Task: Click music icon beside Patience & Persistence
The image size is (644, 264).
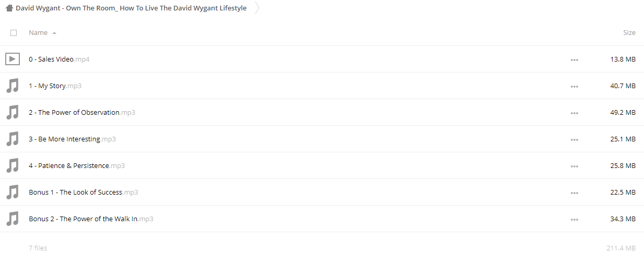Action: 13,165
